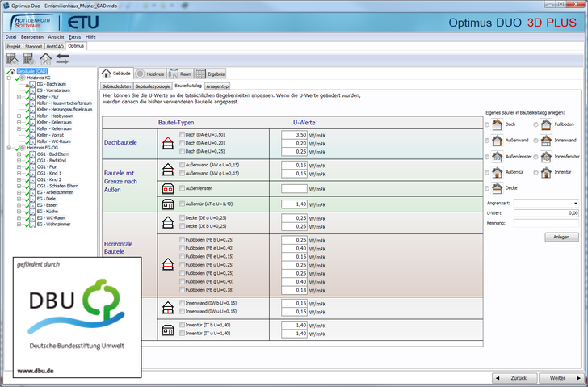Click the Außenfenster house icon in the table
Image resolution: width=588 pixels, height=387 pixels.
click(x=169, y=188)
